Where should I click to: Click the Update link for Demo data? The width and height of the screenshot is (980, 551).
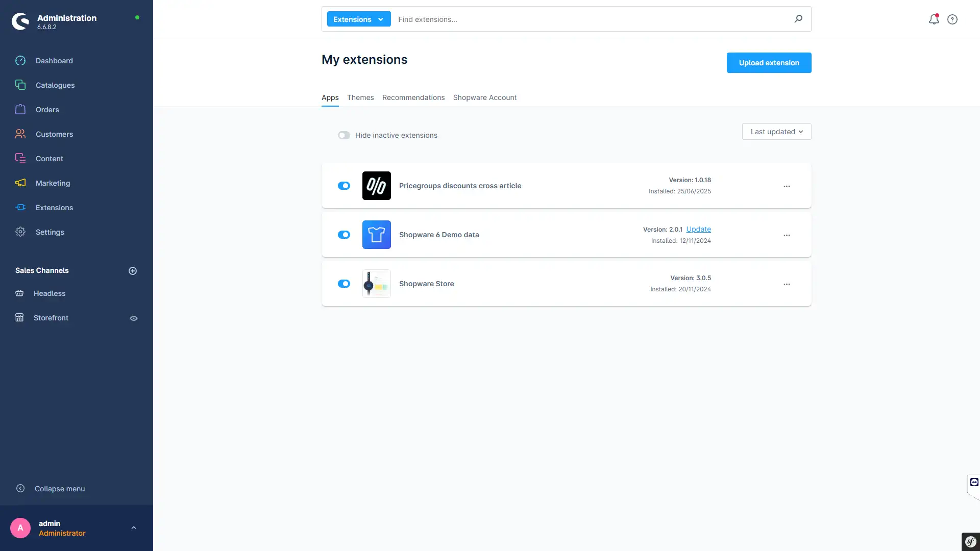[x=698, y=229]
